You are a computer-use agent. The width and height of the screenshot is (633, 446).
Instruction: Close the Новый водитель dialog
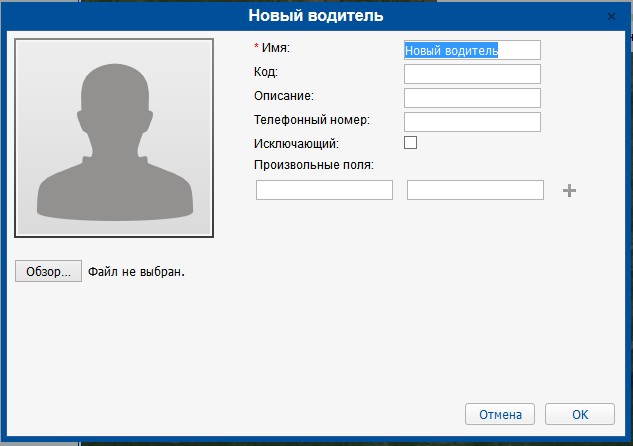[x=611, y=17]
